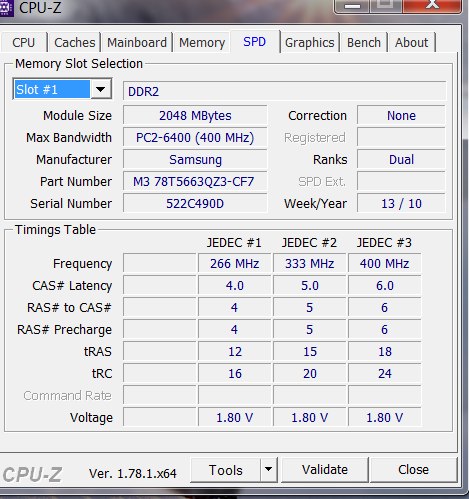Image resolution: width=469 pixels, height=499 pixels.
Task: Click CAS# Latency value 5.0
Action: 310,286
